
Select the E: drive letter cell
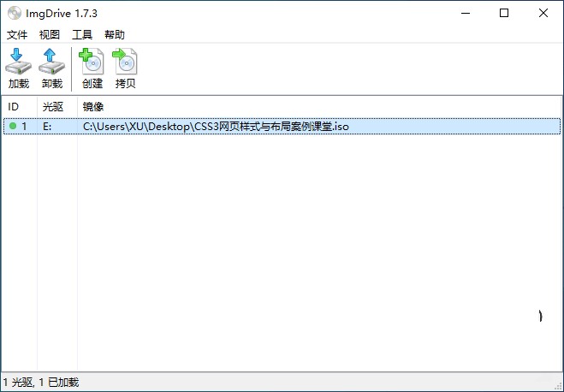pos(47,127)
